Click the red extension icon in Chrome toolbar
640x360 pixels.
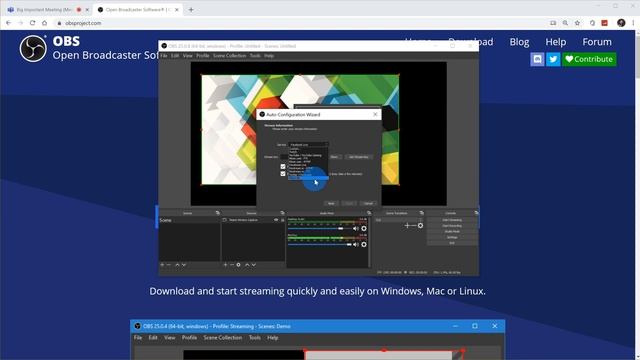(x=604, y=23)
